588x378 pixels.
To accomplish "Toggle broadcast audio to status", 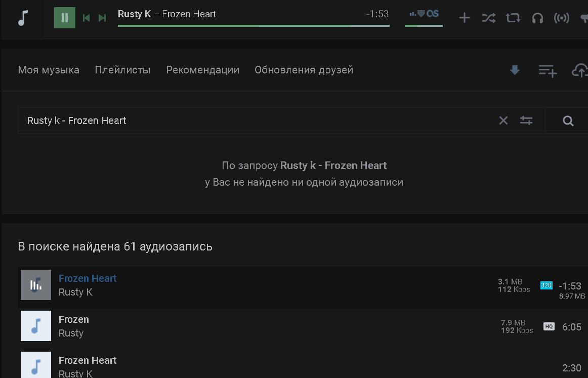I will point(562,18).
